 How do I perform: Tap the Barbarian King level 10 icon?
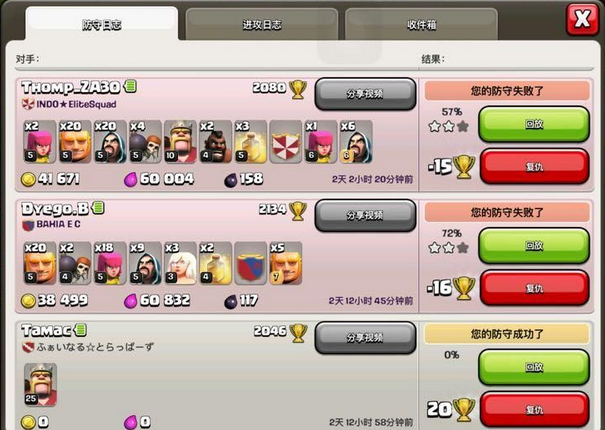pyautogui.click(x=180, y=142)
